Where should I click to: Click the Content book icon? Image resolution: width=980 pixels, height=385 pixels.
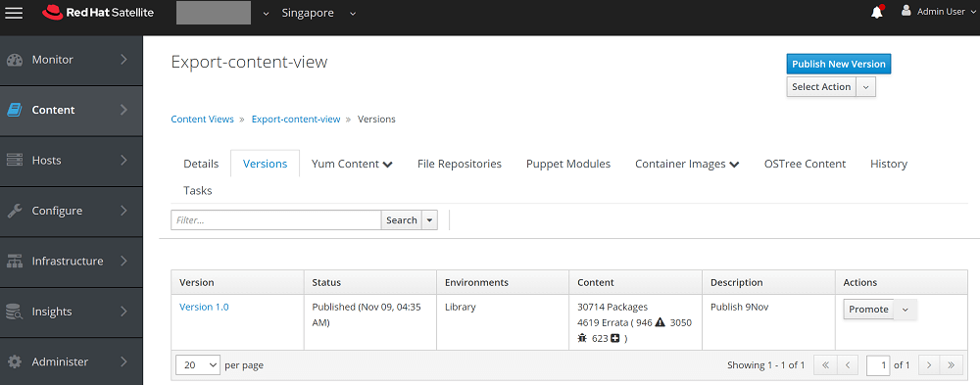click(15, 110)
